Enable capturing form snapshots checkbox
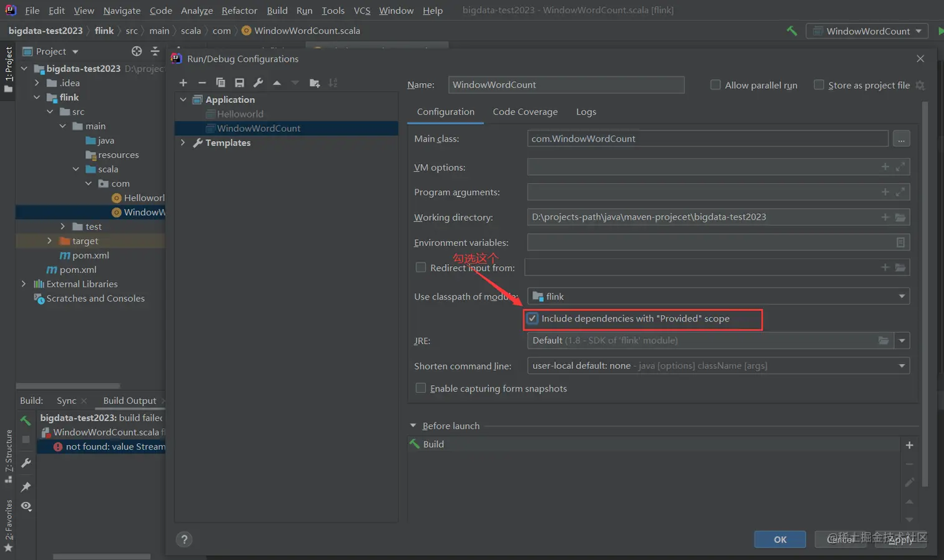944x560 pixels. 421,388
